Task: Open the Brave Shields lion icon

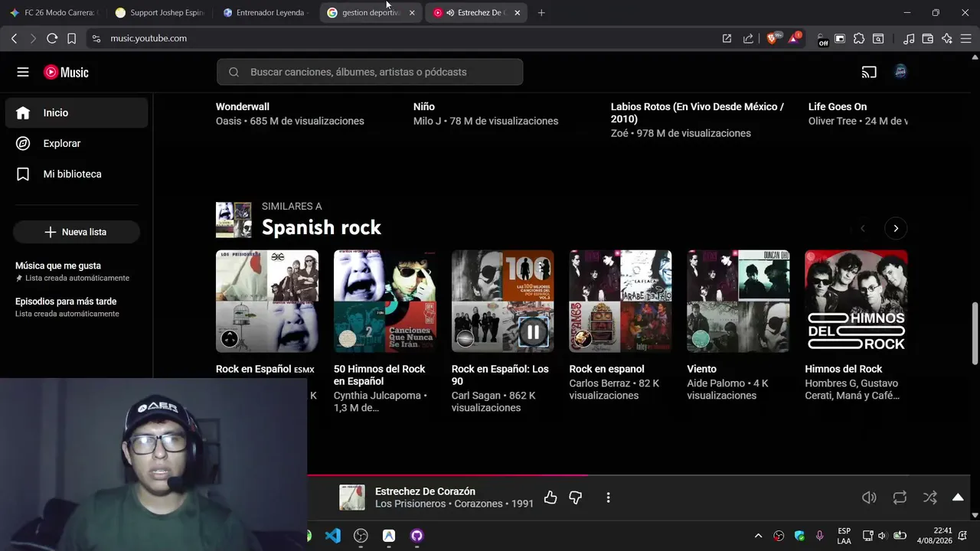Action: (773, 38)
